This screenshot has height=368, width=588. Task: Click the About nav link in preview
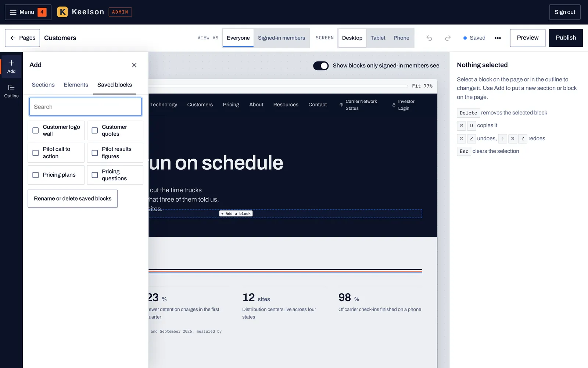coord(256,105)
